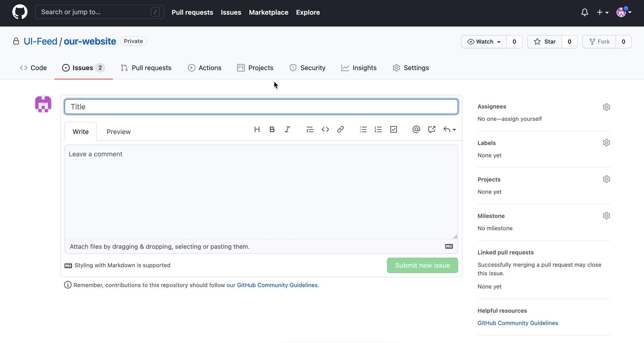Image resolution: width=644 pixels, height=343 pixels.
Task: Click the Linked pull requests heading
Action: [x=505, y=253]
